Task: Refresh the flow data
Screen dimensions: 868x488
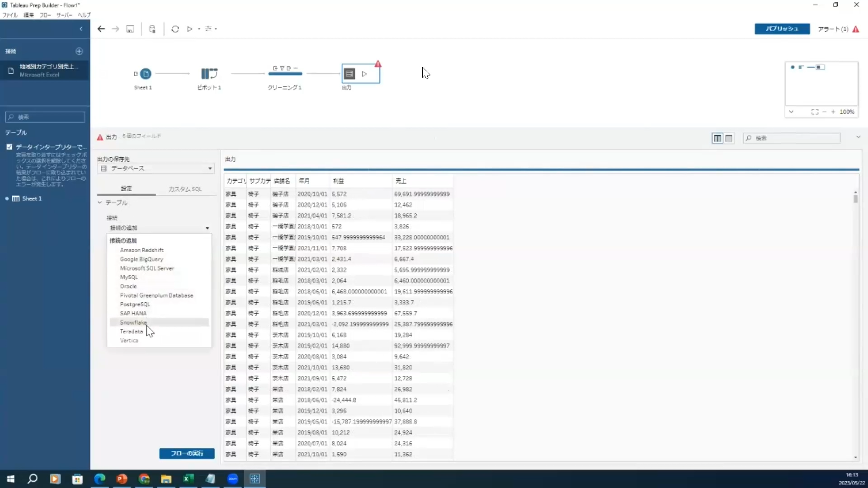Action: (175, 29)
